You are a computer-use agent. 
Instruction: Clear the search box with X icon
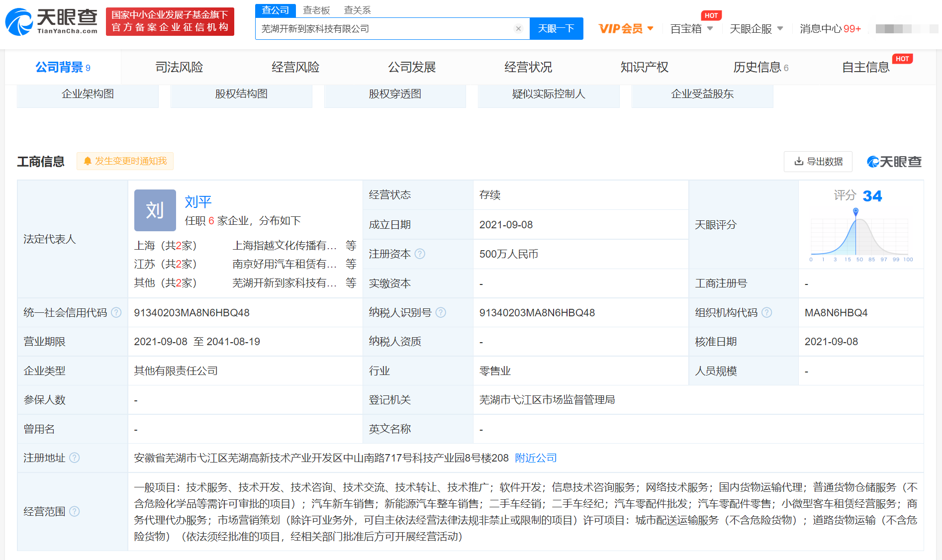pos(518,29)
